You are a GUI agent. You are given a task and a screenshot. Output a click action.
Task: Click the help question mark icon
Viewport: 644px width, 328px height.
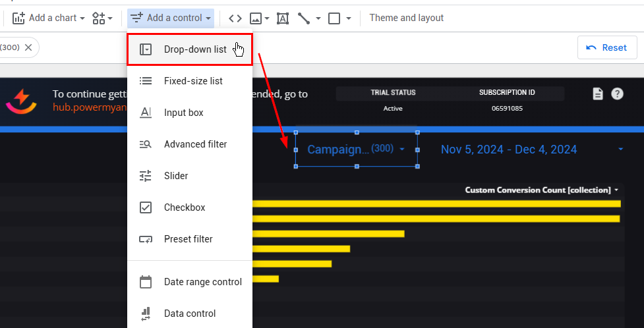[617, 94]
